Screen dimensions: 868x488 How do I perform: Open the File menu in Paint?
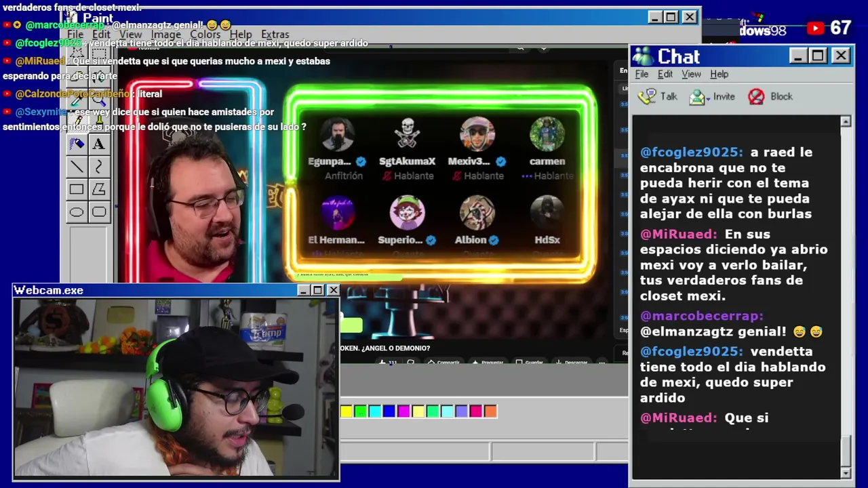click(x=75, y=34)
